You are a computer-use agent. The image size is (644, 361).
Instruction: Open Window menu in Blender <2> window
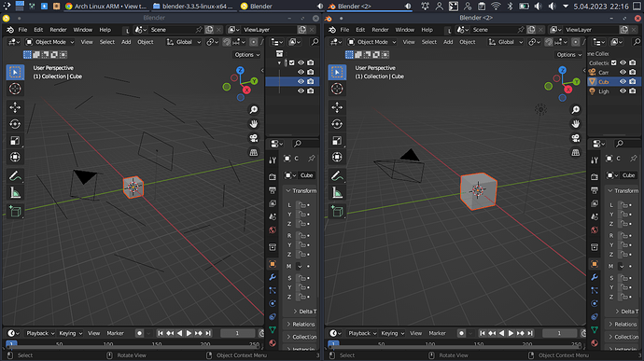[404, 30]
